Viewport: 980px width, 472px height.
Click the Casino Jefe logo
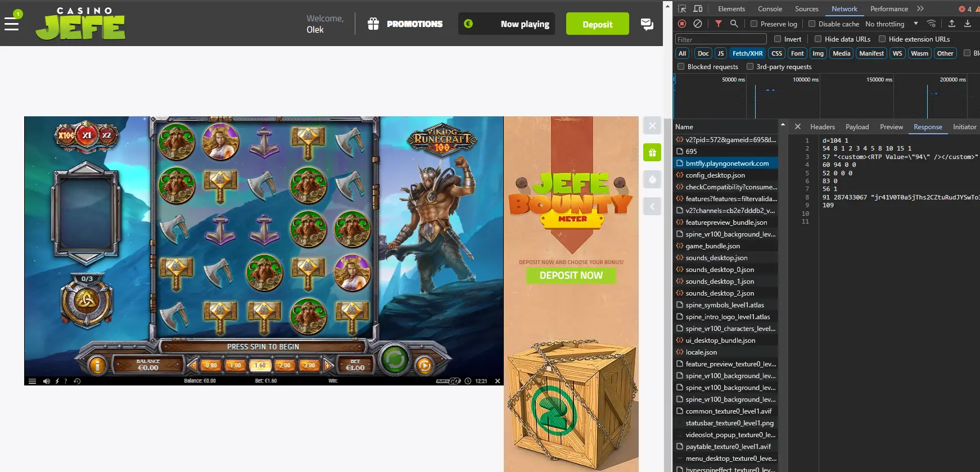[80, 24]
